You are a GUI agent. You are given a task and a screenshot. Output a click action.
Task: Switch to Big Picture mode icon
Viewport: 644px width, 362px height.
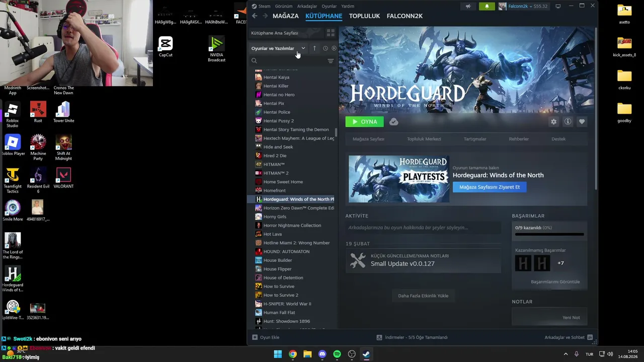tap(558, 7)
